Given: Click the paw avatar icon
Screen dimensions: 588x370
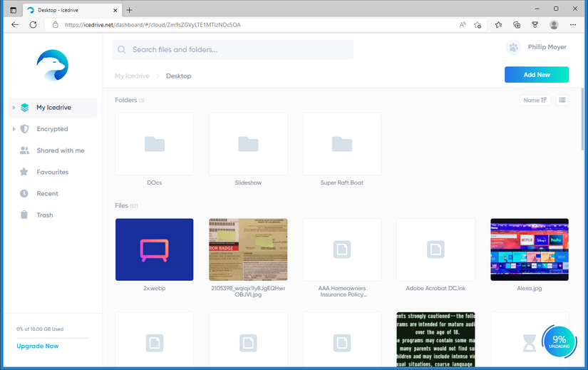Looking at the screenshot, I should tap(513, 47).
